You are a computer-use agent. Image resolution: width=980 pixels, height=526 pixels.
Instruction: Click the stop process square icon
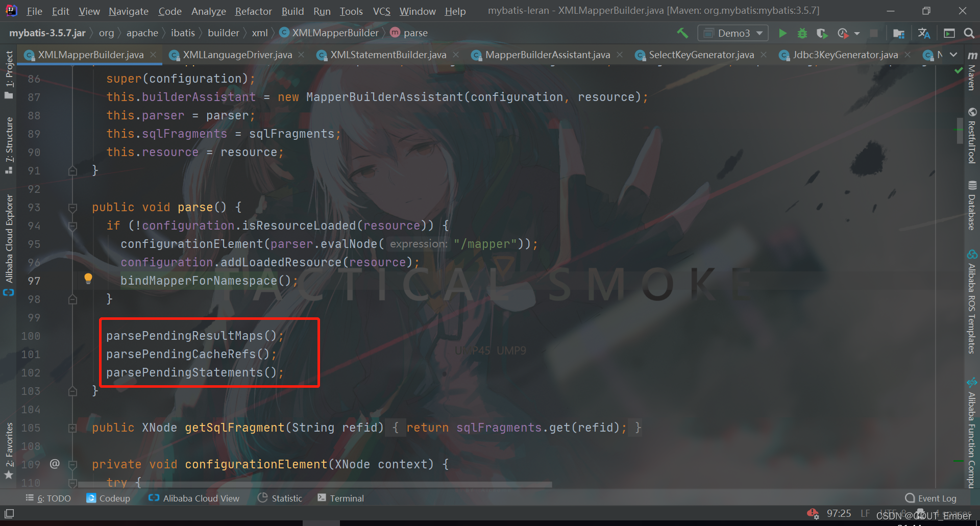(874, 33)
